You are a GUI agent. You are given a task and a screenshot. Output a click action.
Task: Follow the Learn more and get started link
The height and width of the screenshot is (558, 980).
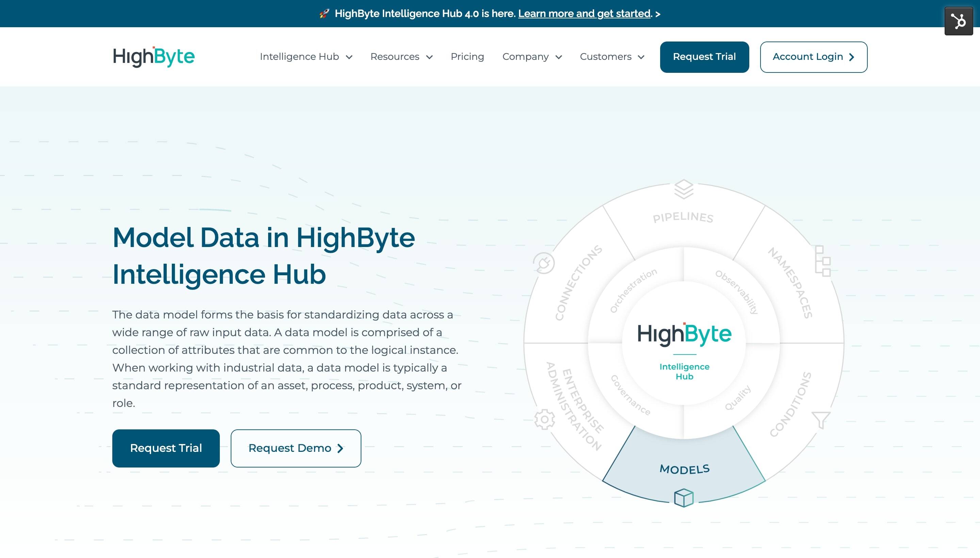[585, 14]
